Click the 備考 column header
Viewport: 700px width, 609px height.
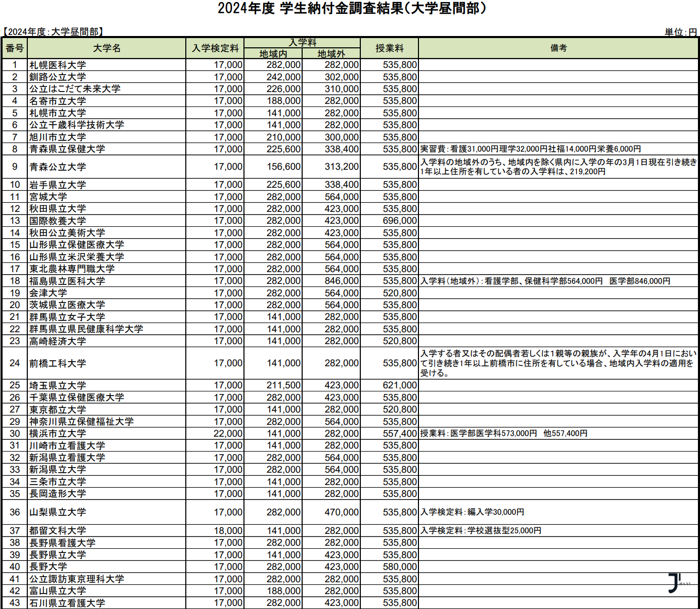coord(558,48)
